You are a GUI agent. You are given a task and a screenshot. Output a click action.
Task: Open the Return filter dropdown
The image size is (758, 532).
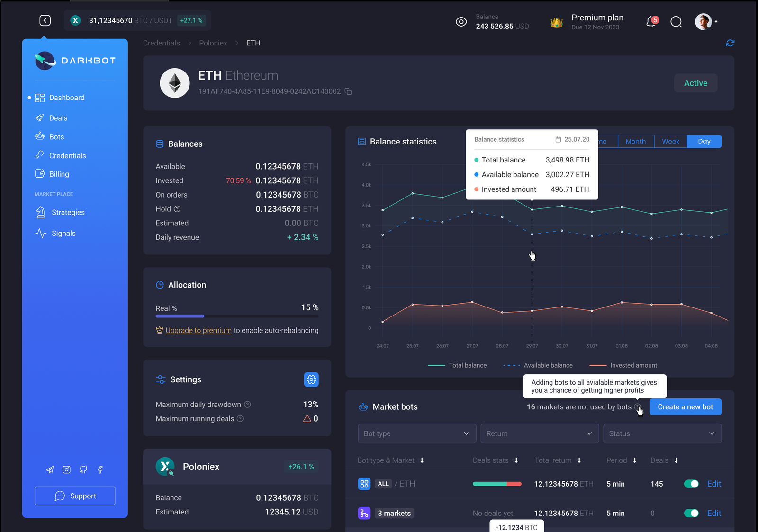539,433
